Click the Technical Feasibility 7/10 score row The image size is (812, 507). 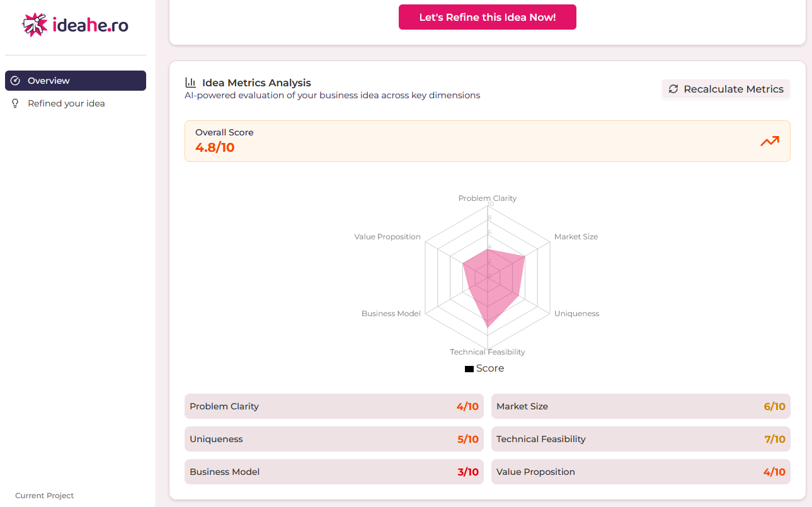(640, 439)
